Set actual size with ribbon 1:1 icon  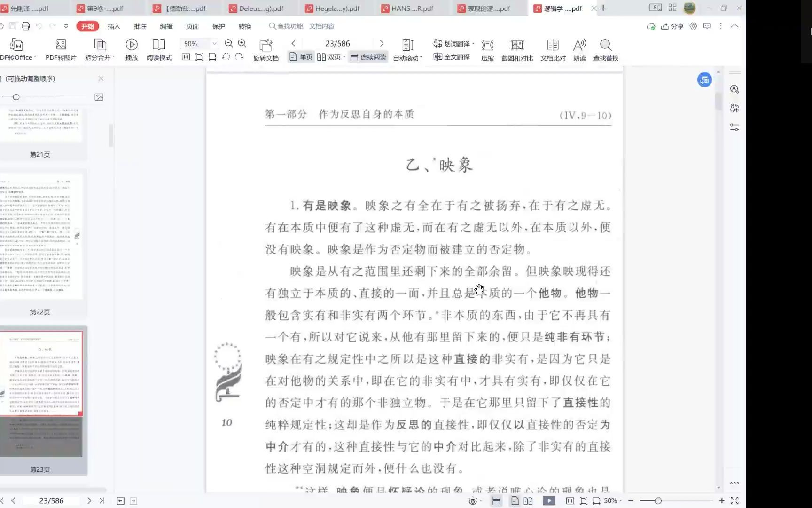click(x=186, y=57)
